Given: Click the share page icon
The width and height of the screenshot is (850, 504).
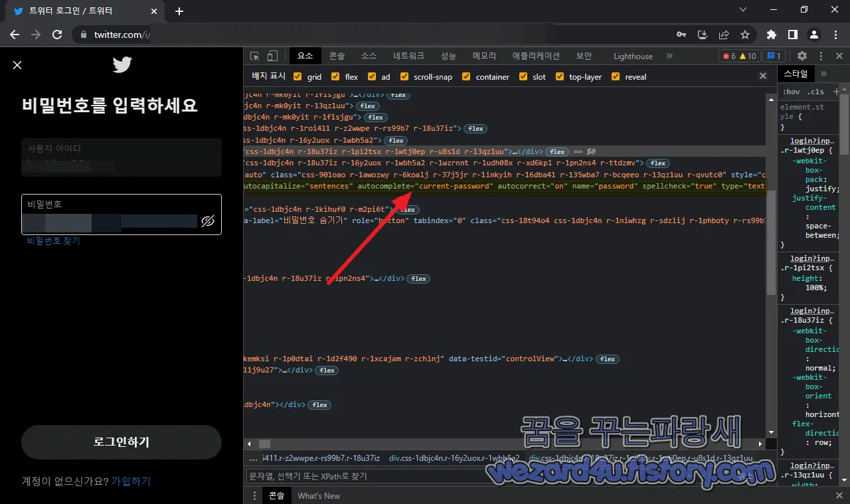Looking at the screenshot, I should tap(724, 35).
